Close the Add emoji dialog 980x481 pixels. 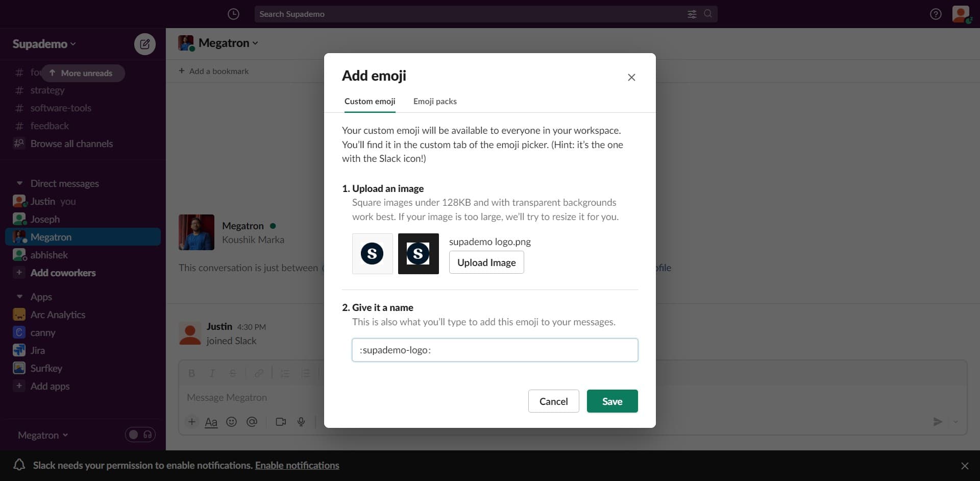[x=631, y=77]
